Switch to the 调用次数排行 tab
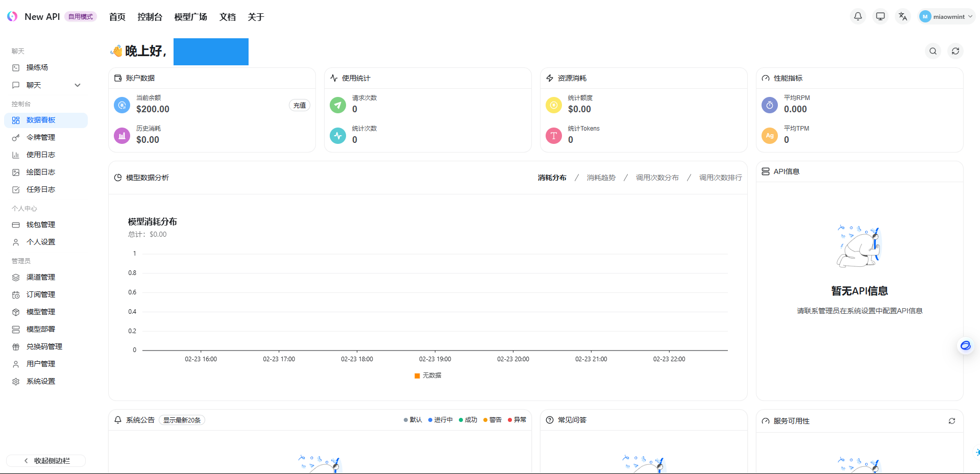The image size is (980, 474). click(x=720, y=178)
